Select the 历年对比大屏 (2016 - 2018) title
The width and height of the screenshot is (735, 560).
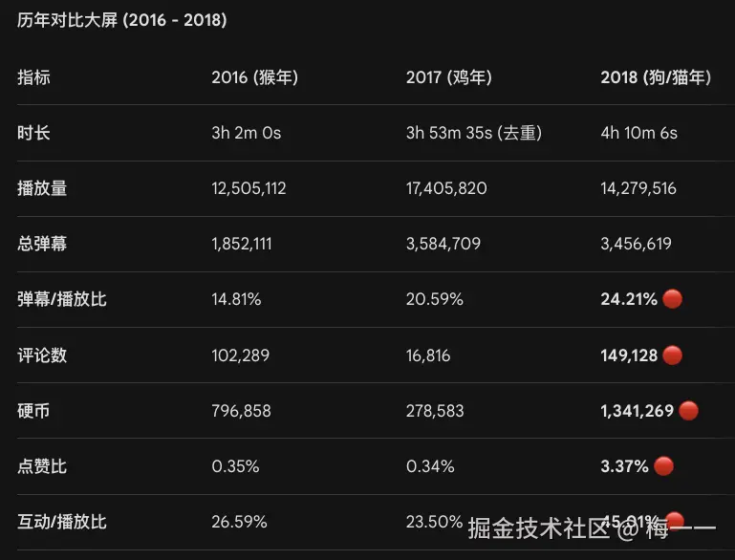[122, 20]
